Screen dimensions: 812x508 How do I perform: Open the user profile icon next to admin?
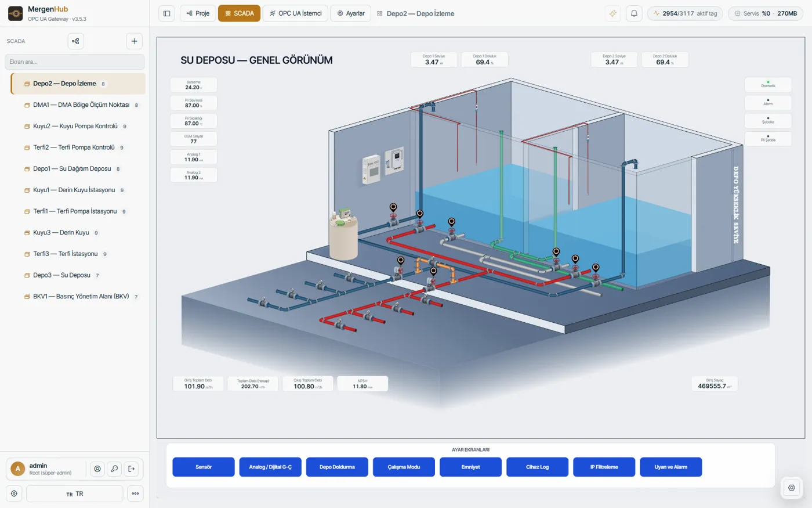(97, 469)
